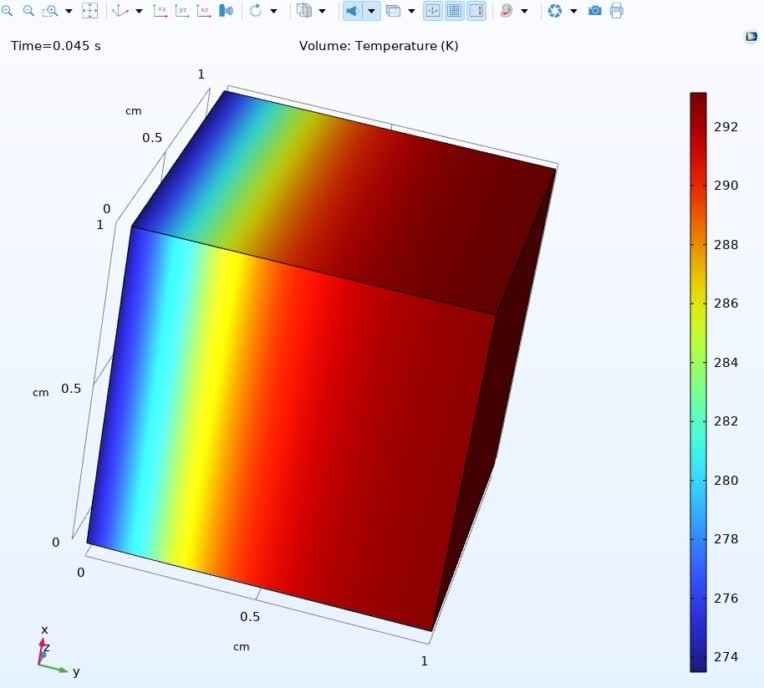Click the 274 value on the color legend
The width and height of the screenshot is (764, 688).
pos(726,657)
